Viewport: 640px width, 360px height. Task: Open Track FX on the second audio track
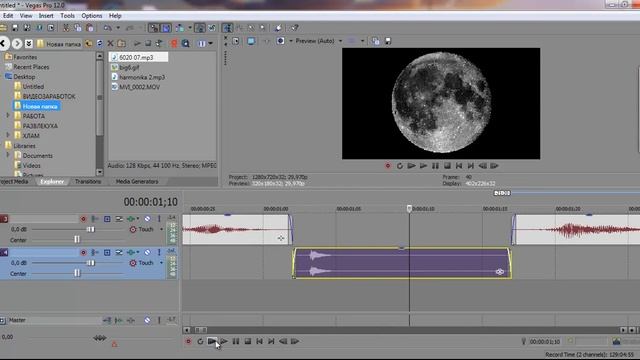tap(132, 252)
